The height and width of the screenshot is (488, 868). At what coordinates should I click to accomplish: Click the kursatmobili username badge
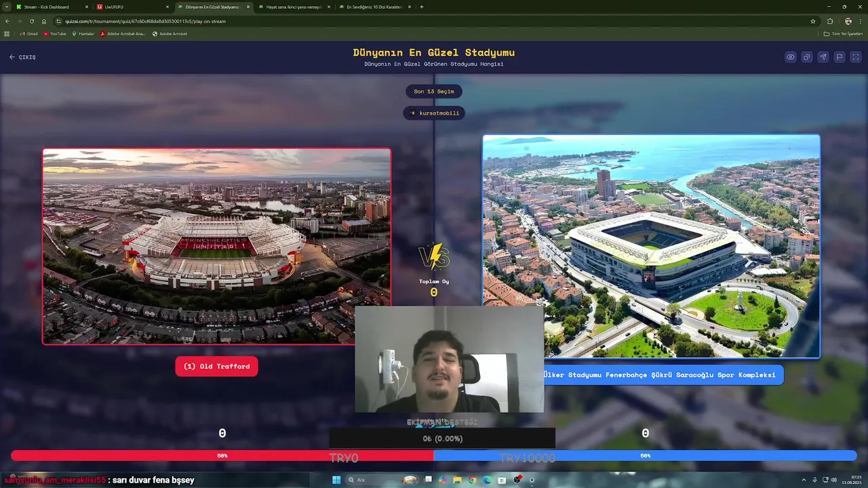point(434,113)
